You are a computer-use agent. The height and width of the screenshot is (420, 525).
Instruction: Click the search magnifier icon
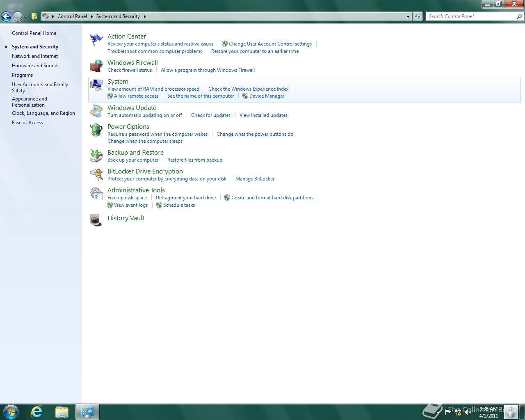pyautogui.click(x=519, y=16)
